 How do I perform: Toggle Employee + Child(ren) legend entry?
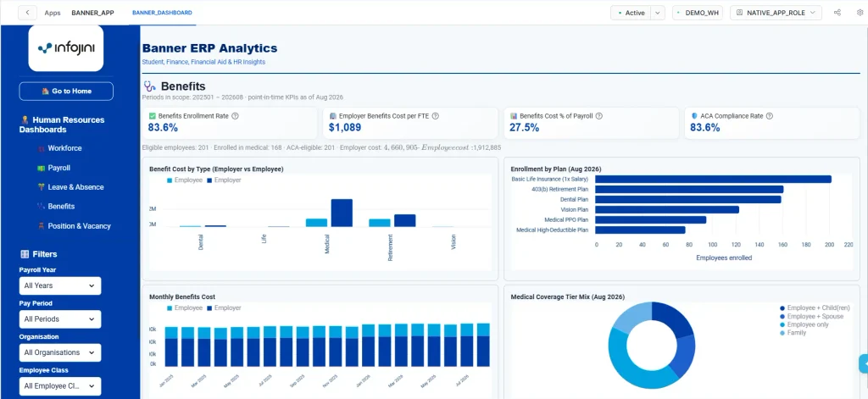coord(815,308)
